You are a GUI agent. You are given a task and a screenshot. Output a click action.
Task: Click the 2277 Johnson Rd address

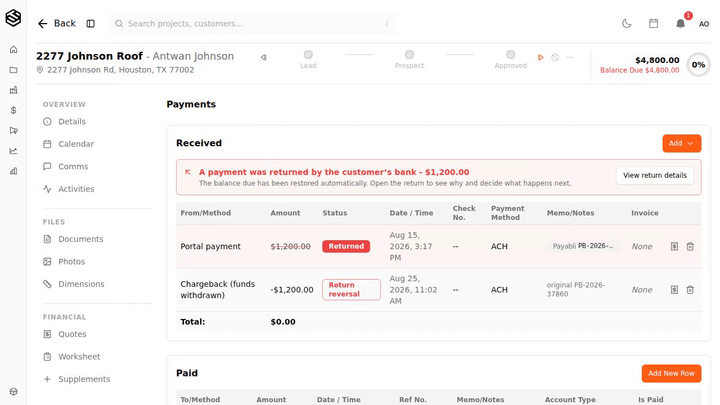[x=121, y=70]
